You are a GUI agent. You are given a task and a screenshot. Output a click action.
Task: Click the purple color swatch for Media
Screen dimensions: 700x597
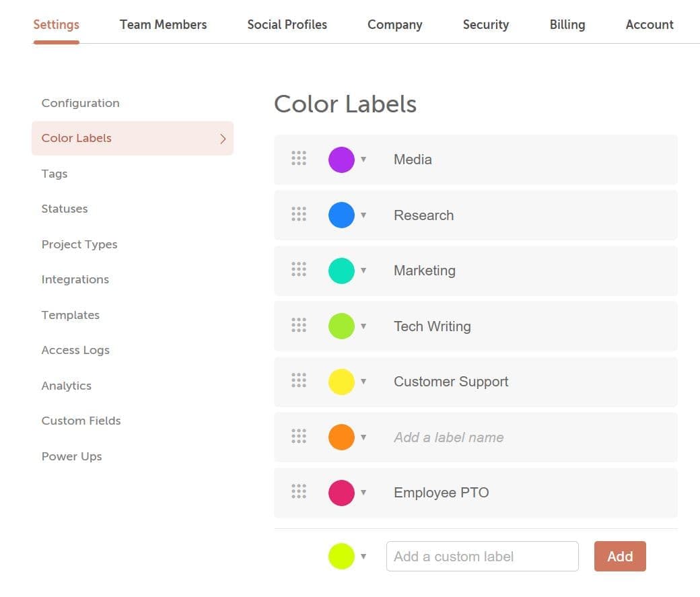coord(341,160)
